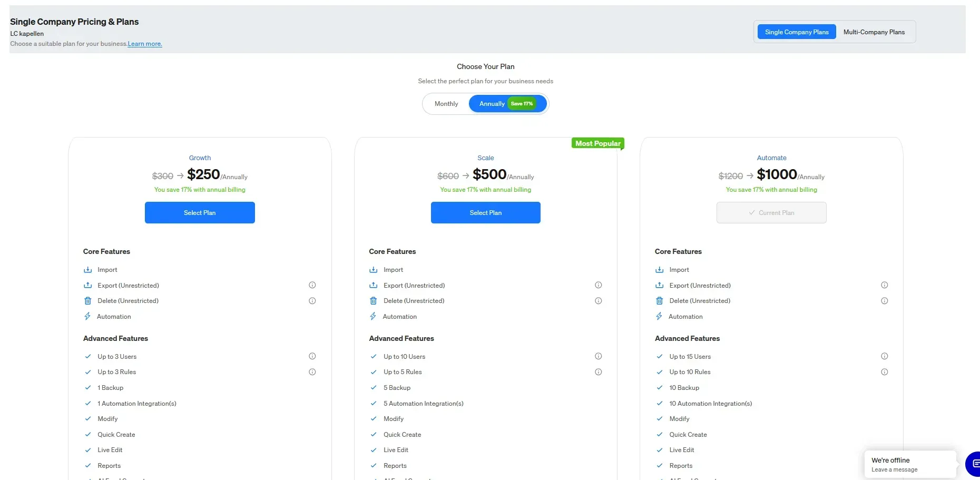Click info icon next to Up to 3 Users
The height and width of the screenshot is (480, 980).
coord(312,356)
